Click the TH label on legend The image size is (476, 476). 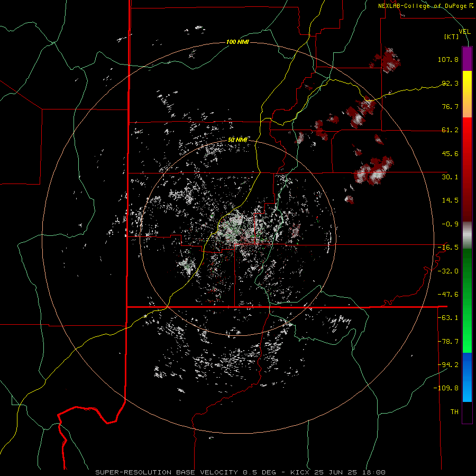click(454, 412)
